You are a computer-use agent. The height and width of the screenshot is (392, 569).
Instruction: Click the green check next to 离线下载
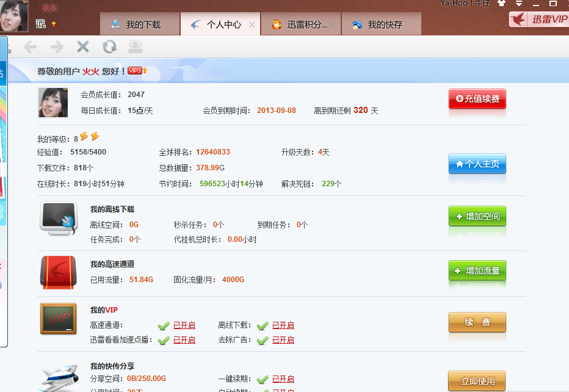263,325
